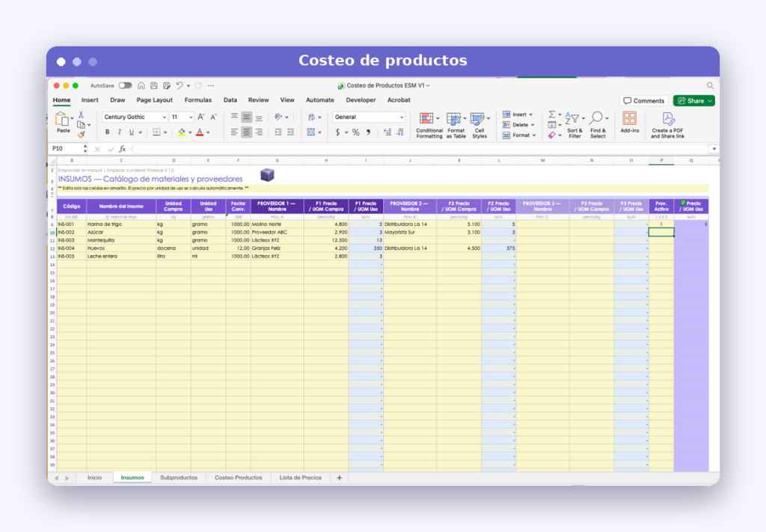766x532 pixels.
Task: Click the Home icon in title bar
Action: 141,85
